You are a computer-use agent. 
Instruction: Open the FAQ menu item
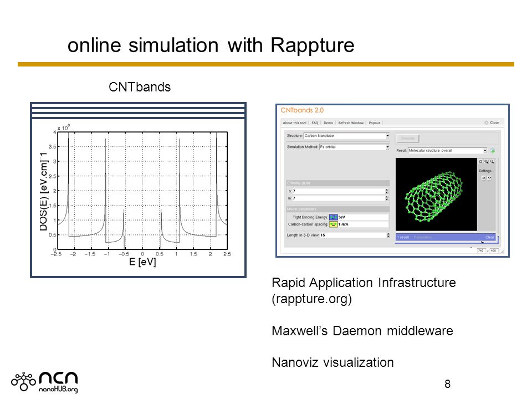pyautogui.click(x=315, y=123)
